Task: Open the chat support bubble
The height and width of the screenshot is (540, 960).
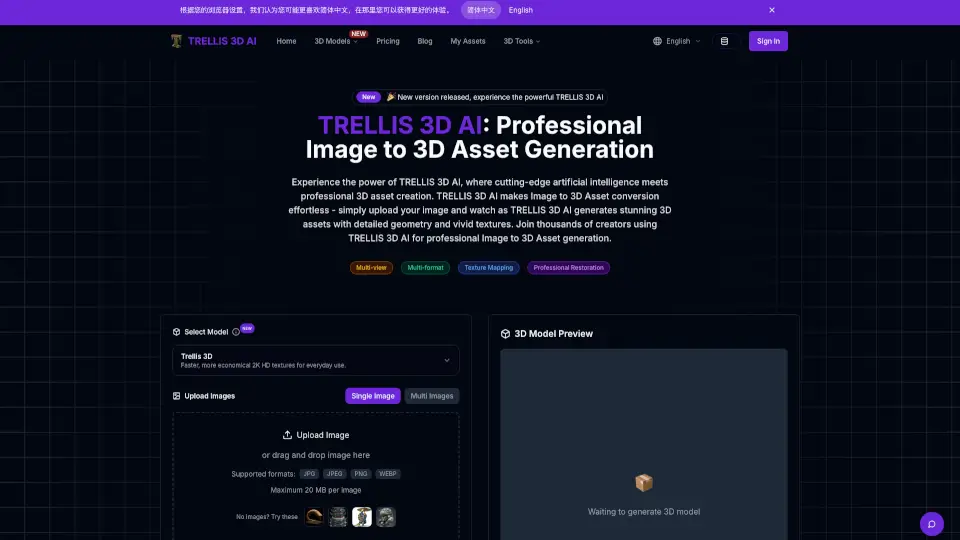Action: pos(931,523)
